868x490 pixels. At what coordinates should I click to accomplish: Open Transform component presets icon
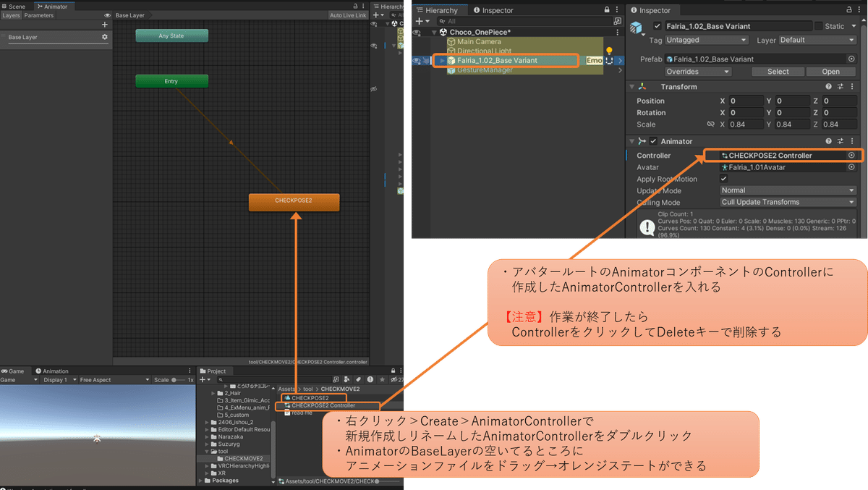pos(841,87)
